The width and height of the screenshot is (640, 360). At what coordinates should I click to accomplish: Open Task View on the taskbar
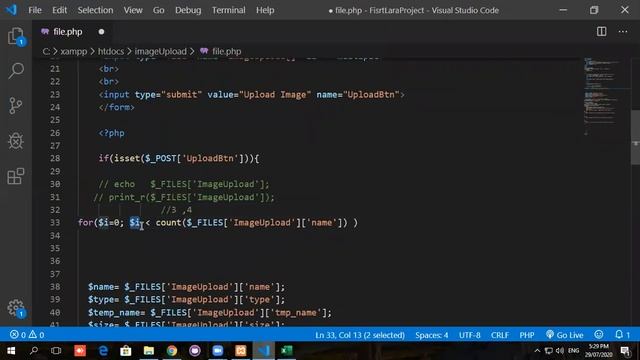[56, 351]
